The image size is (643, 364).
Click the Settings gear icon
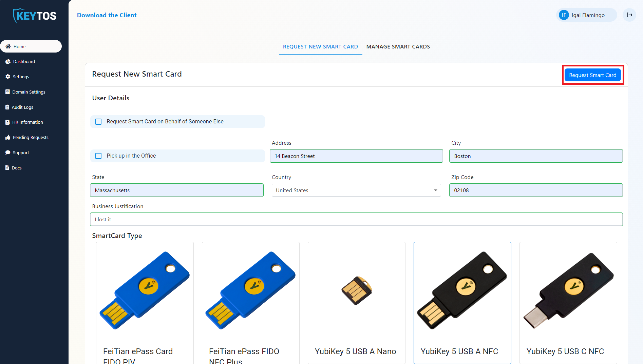point(8,77)
